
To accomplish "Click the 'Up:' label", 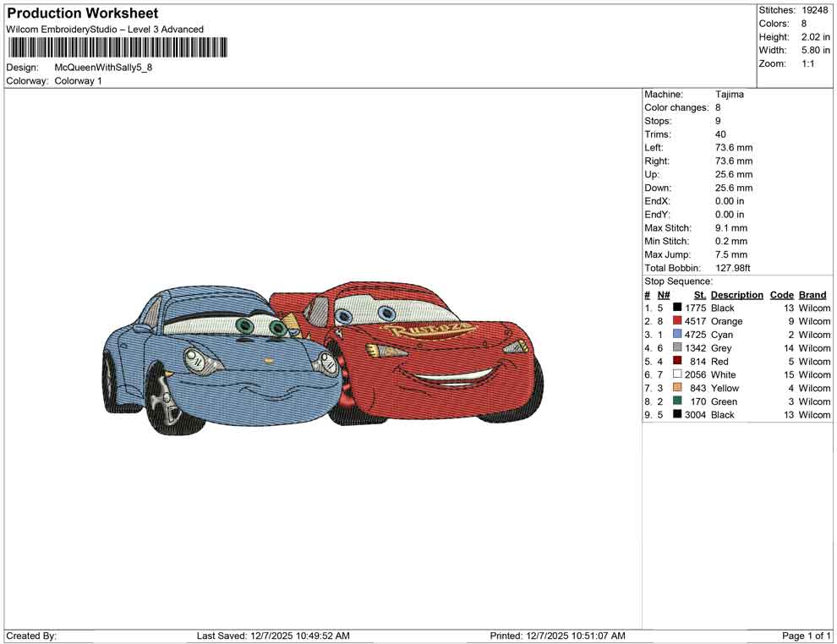I will [652, 174].
